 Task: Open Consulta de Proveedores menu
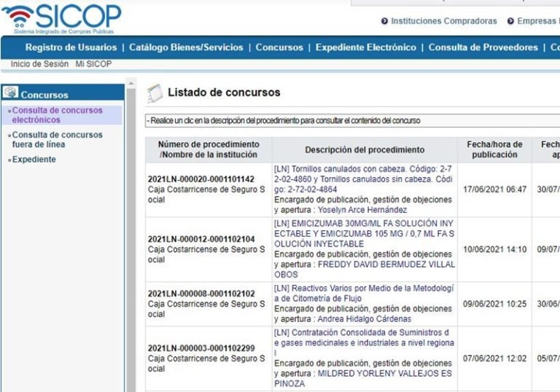483,47
